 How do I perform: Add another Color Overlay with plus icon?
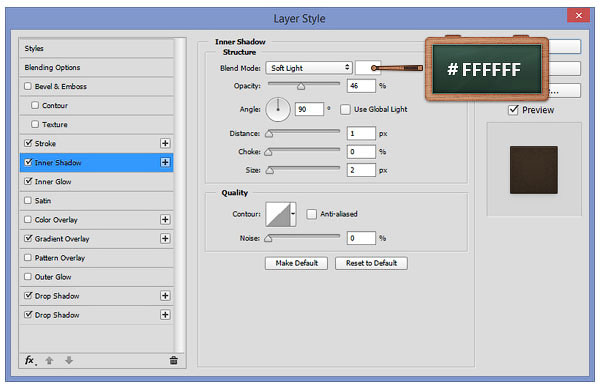click(x=165, y=219)
